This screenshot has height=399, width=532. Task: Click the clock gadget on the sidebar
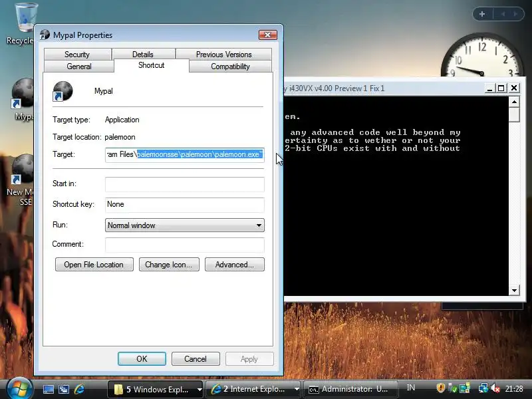click(x=481, y=57)
